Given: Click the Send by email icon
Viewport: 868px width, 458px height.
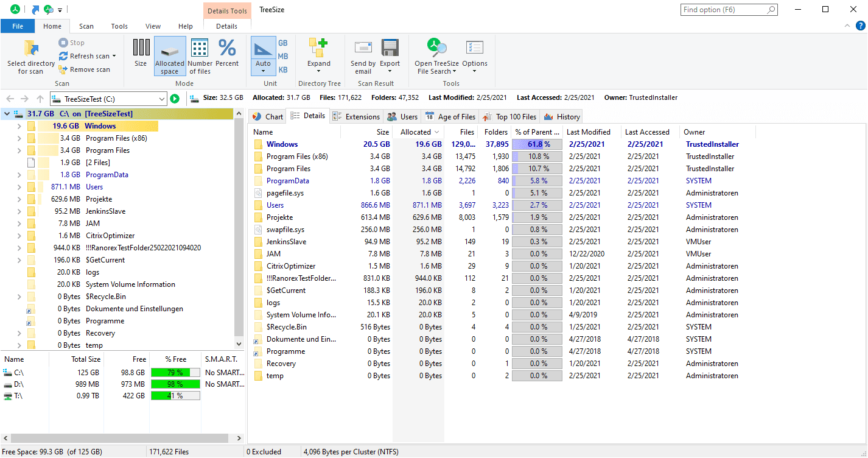Looking at the screenshot, I should [x=363, y=49].
